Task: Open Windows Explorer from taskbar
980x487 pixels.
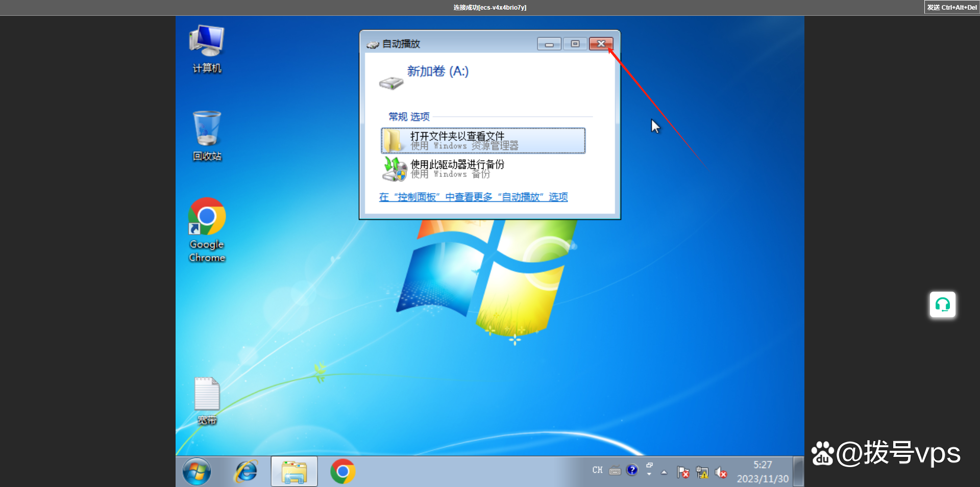Action: click(x=294, y=472)
